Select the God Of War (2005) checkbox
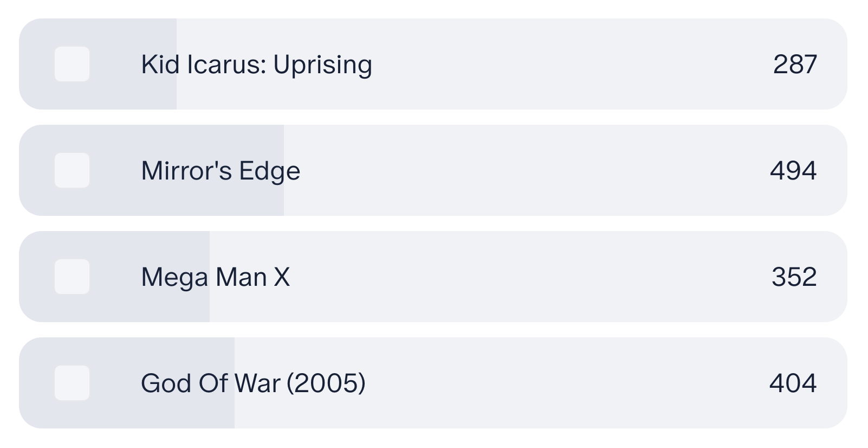Image resolution: width=868 pixels, height=448 pixels. pyautogui.click(x=72, y=383)
